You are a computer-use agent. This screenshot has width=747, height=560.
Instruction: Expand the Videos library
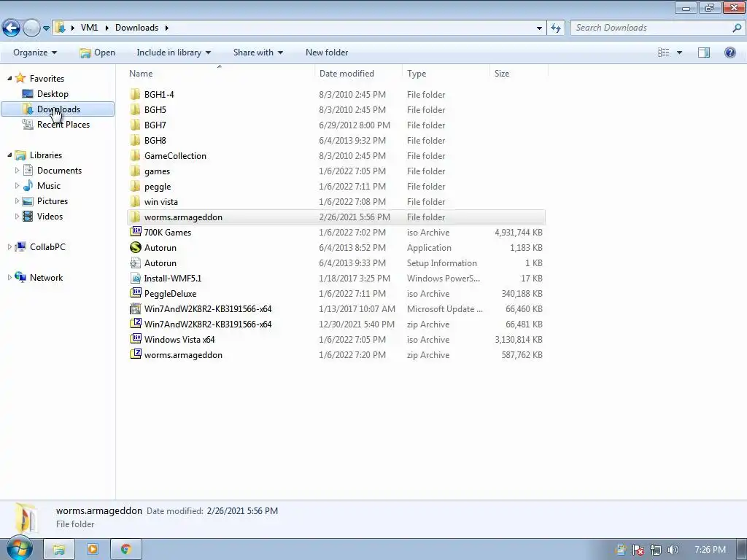coord(18,216)
